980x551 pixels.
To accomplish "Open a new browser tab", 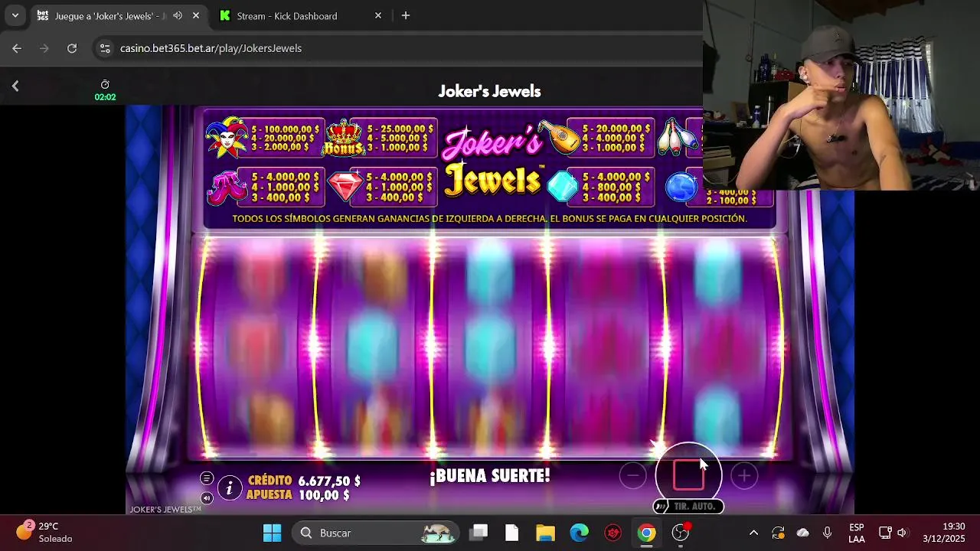I will 406,15.
